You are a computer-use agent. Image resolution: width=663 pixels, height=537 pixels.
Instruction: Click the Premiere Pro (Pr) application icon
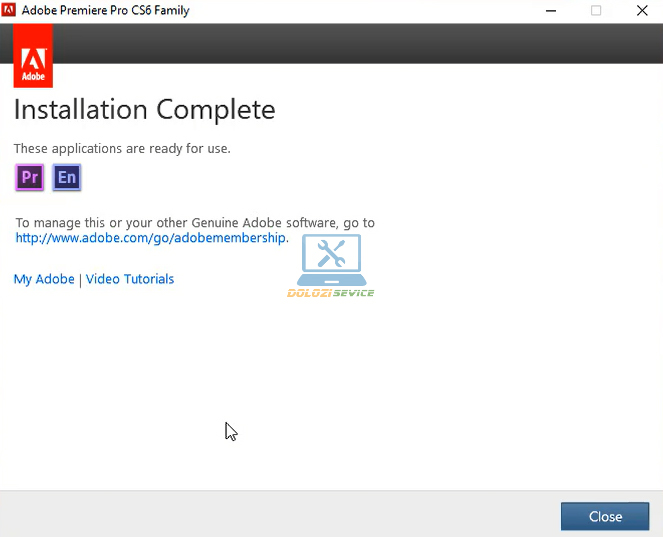(x=30, y=178)
